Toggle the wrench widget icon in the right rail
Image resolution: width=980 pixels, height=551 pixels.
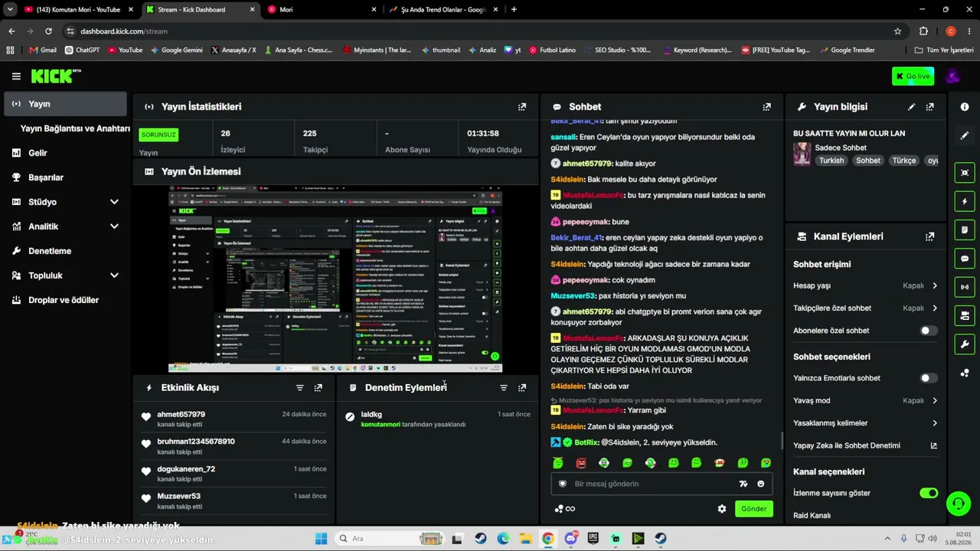tap(965, 344)
